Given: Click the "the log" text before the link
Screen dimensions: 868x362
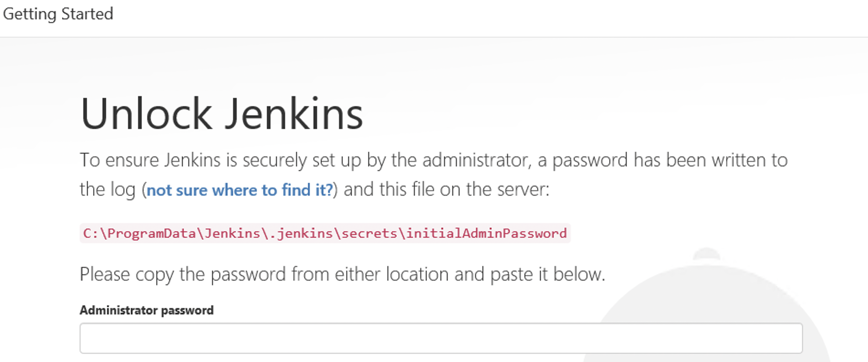Looking at the screenshot, I should pos(107,190).
